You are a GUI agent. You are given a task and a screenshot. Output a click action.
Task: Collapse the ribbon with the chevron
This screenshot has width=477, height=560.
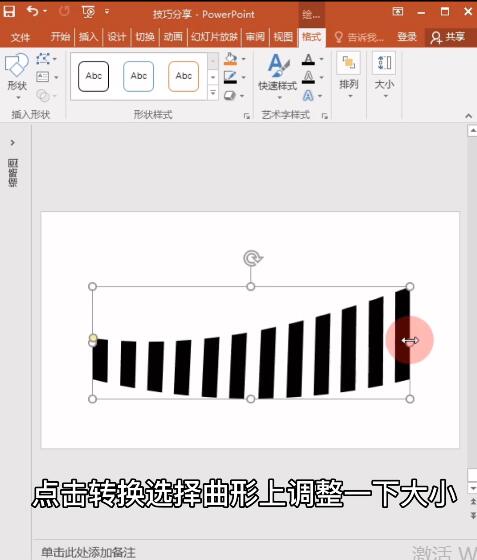tap(468, 116)
